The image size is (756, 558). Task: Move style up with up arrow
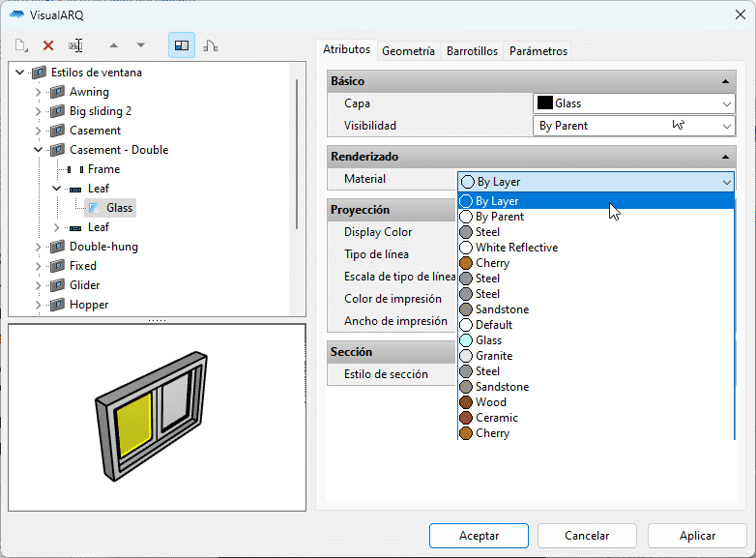(114, 45)
